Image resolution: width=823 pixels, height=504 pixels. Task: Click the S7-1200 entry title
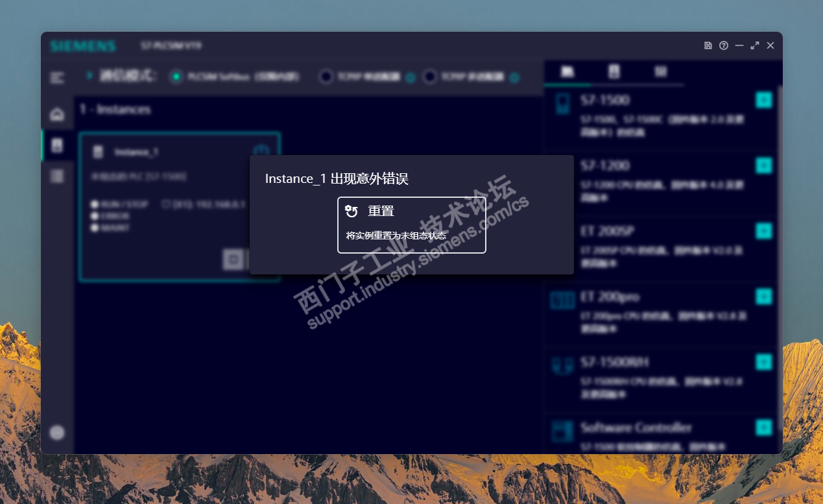[605, 165]
